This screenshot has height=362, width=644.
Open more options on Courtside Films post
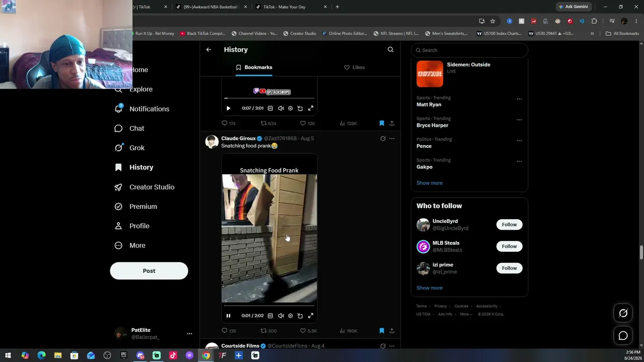click(392, 346)
